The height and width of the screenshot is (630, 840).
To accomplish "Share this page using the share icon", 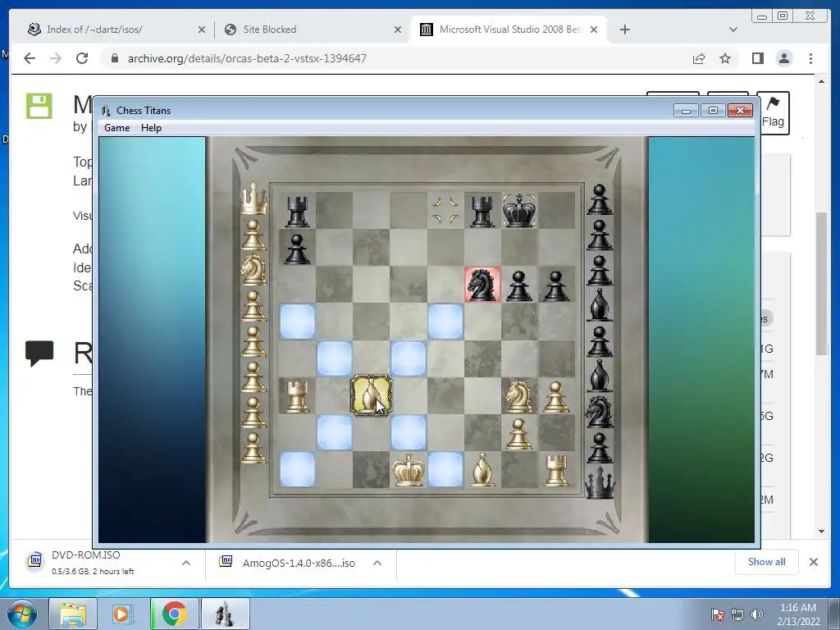I will [699, 58].
